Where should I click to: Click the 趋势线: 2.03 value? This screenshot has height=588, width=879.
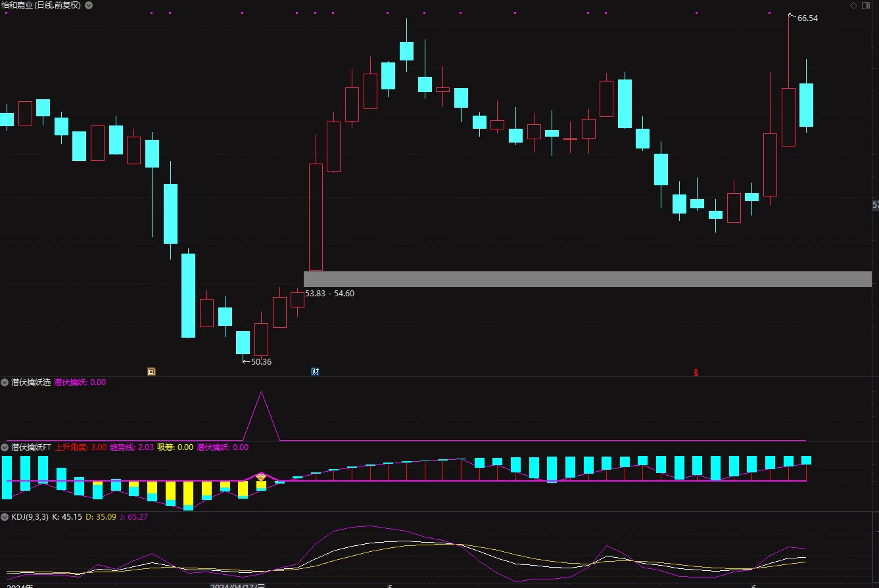[131, 447]
